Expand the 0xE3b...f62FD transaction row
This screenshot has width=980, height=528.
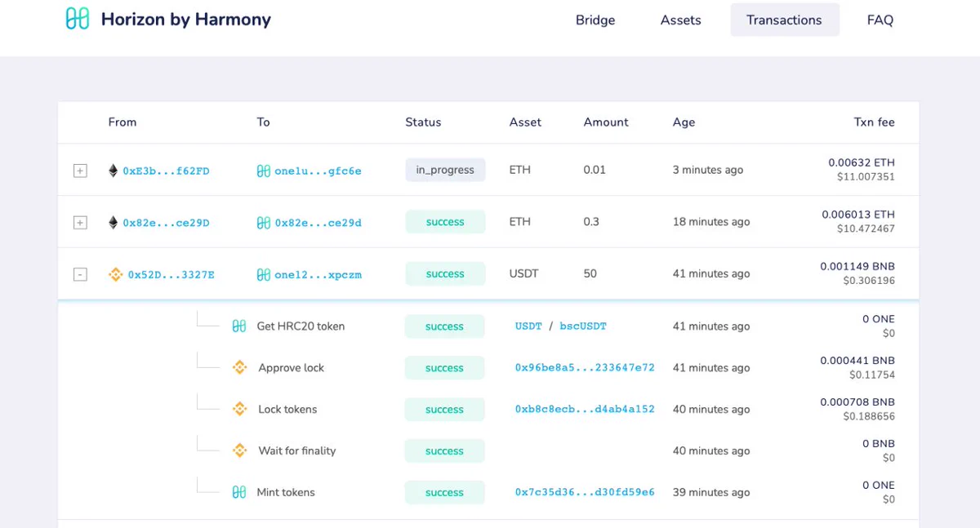click(x=80, y=171)
